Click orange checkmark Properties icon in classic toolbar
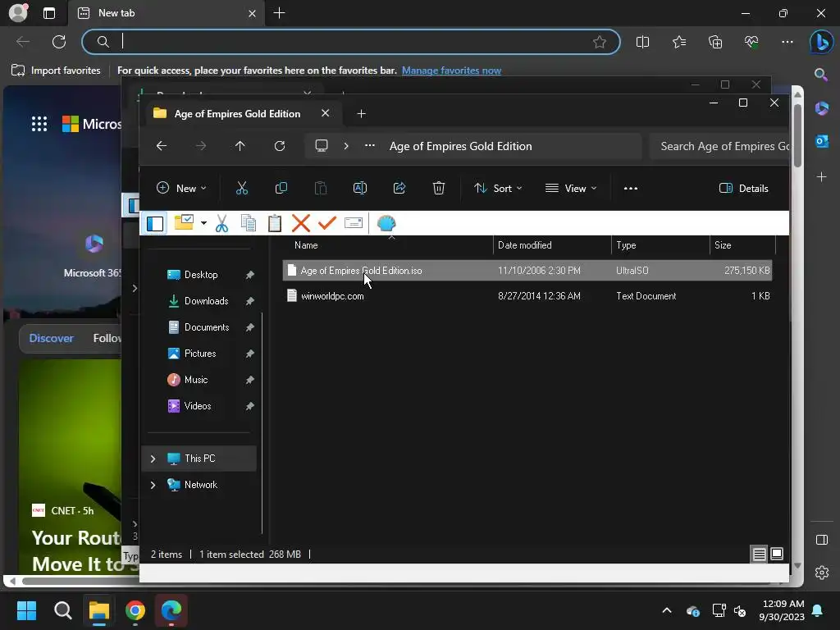Screen dimensions: 840x630 pyautogui.click(x=326, y=222)
